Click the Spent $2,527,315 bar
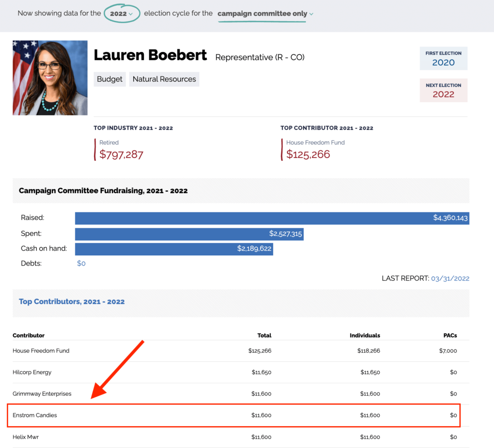This screenshot has height=448, width=494. [x=189, y=234]
